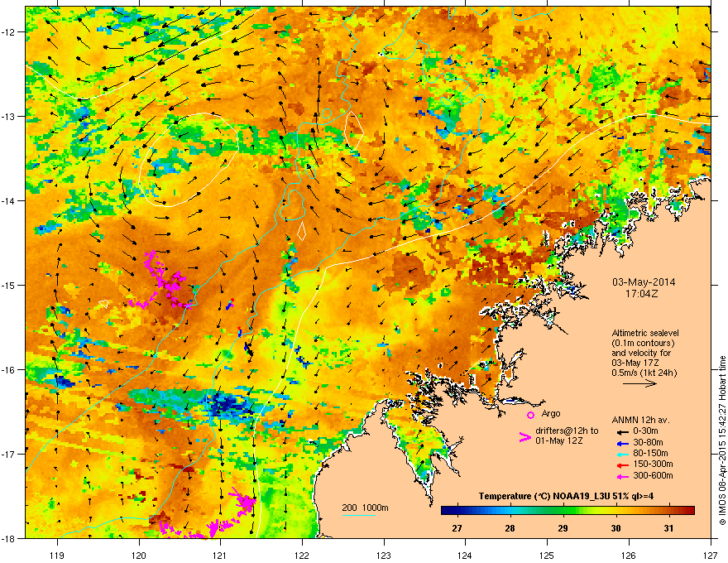The height and width of the screenshot is (563, 728).
Task: Click the latitude axis label -13
Action: [8, 116]
